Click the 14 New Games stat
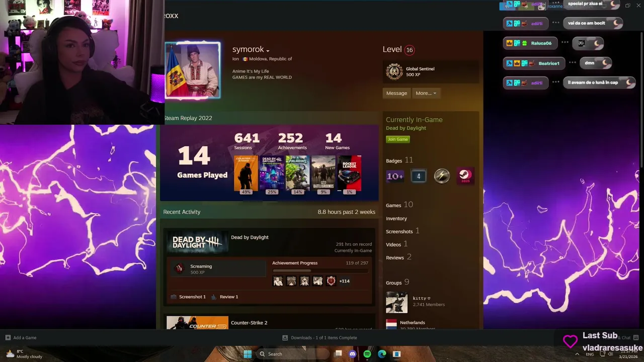Screen dimensions: 644x362 pos(337,141)
